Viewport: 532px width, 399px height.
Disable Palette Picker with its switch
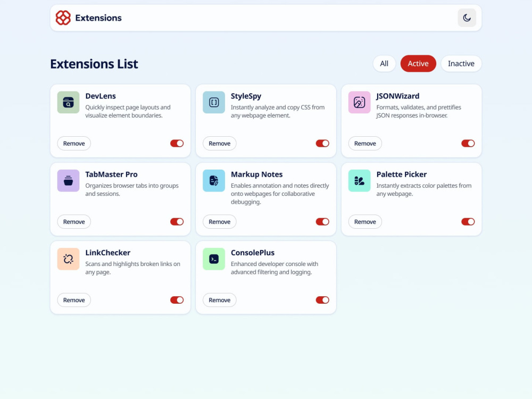(468, 221)
